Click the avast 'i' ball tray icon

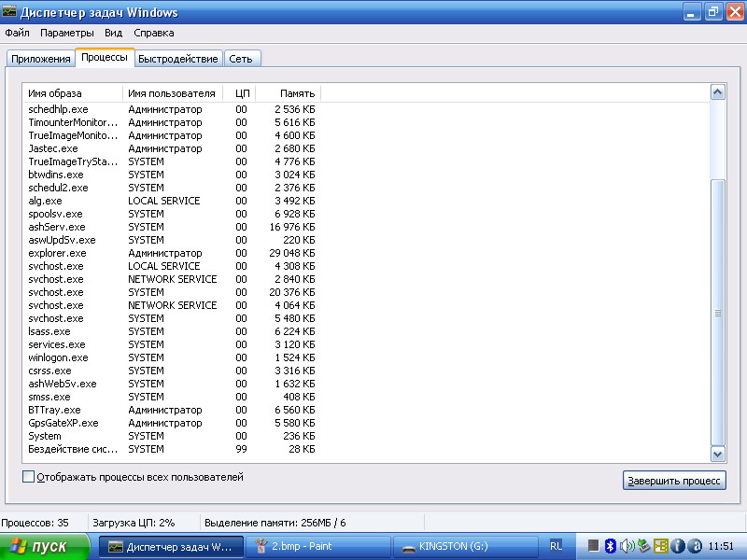678,546
